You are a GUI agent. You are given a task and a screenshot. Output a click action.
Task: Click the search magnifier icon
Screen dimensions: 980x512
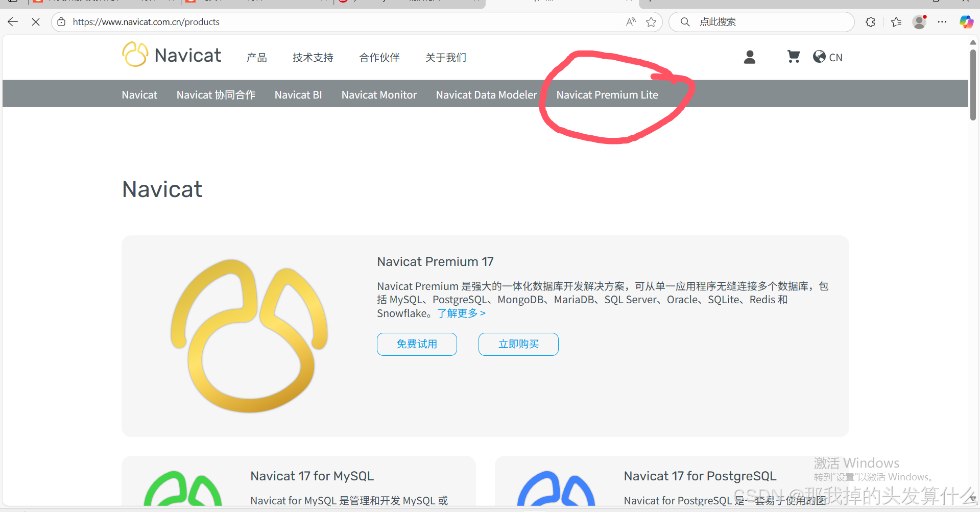point(685,22)
